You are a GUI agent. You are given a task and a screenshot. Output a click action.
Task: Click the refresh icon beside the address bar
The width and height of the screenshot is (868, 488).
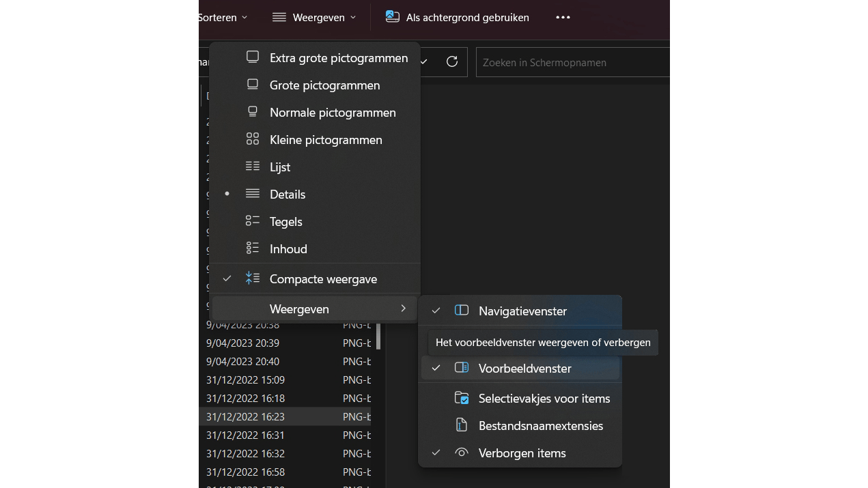(451, 62)
